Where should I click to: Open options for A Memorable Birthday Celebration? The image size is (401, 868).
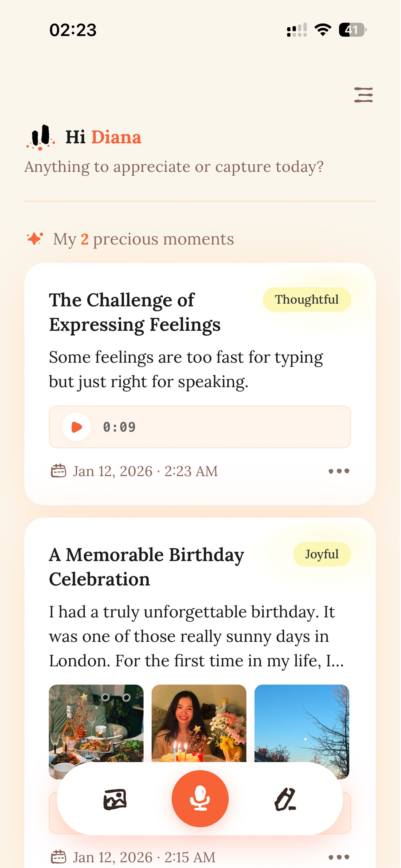tap(339, 857)
